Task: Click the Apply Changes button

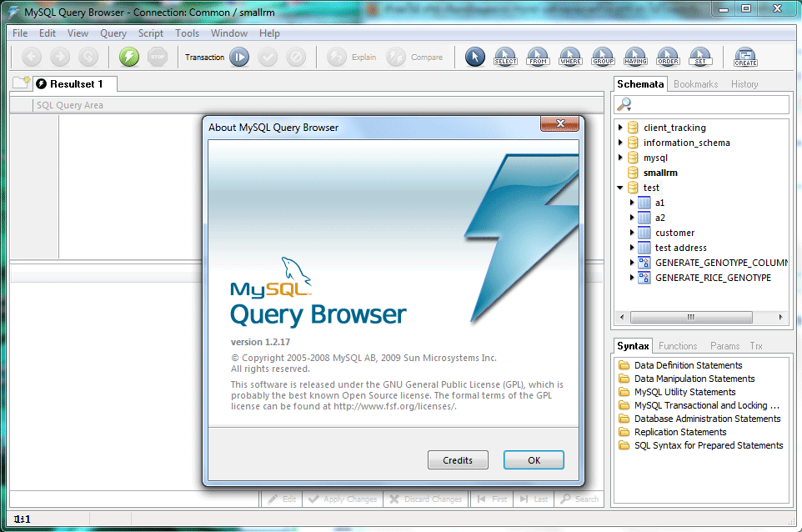Action: (343, 499)
